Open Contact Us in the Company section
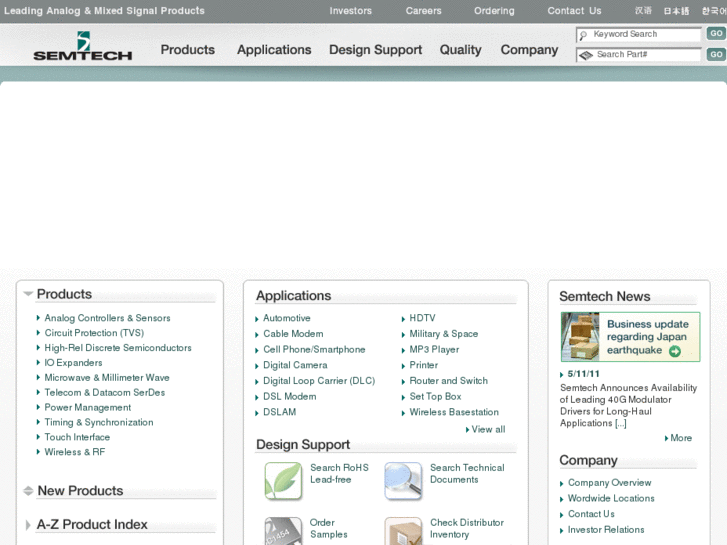The image size is (727, 545). coord(591,514)
